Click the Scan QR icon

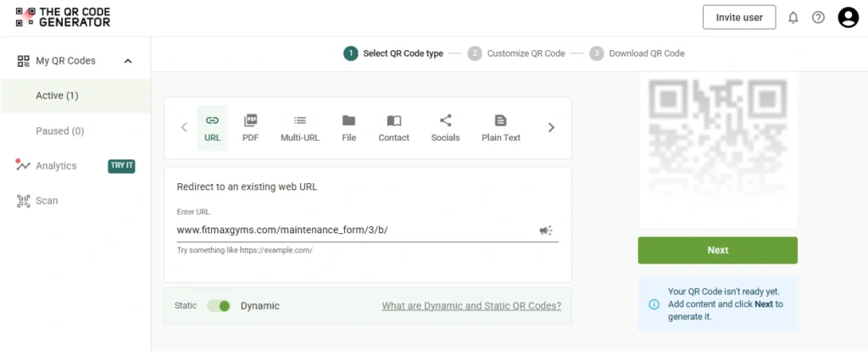[x=23, y=201]
